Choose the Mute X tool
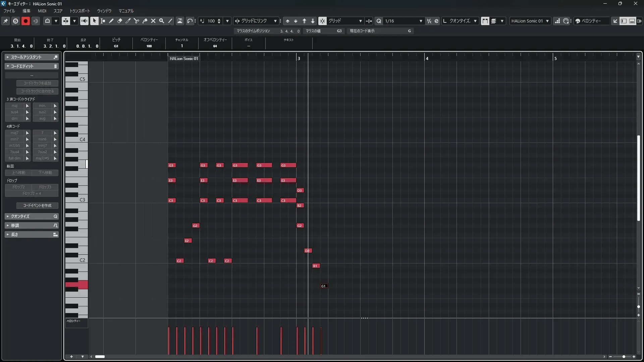The image size is (644, 362). (153, 21)
